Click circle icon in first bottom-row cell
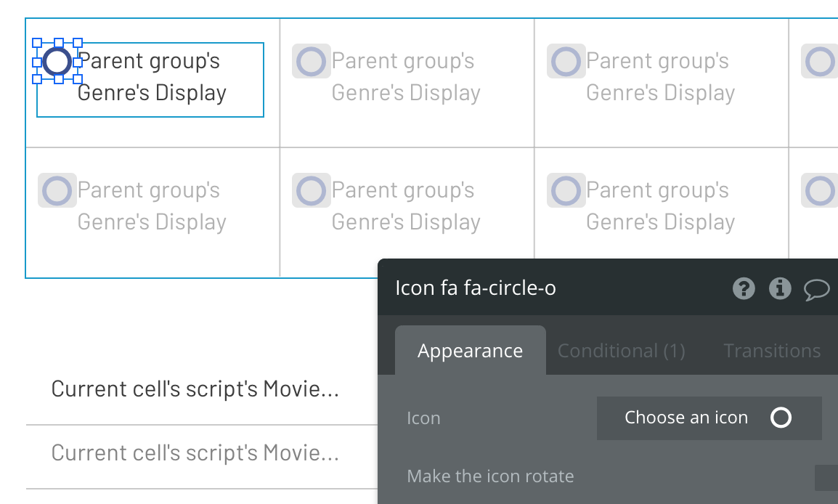838x504 pixels. coord(57,191)
